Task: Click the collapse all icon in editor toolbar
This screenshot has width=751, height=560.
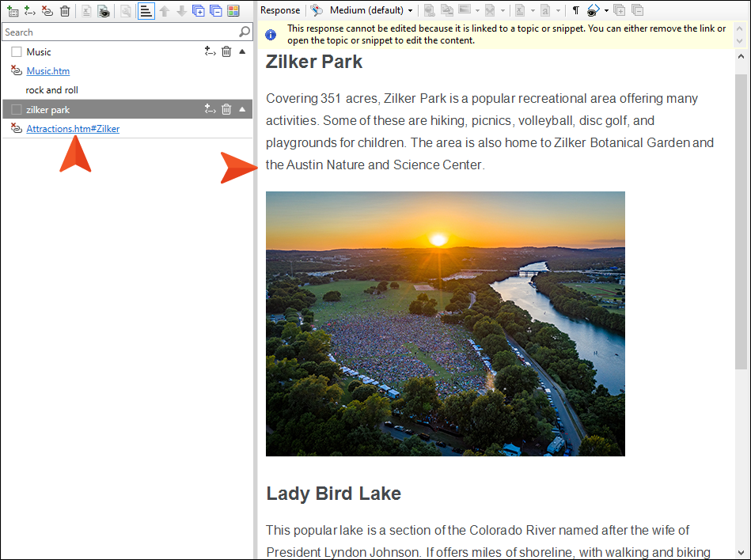Action: tap(637, 10)
